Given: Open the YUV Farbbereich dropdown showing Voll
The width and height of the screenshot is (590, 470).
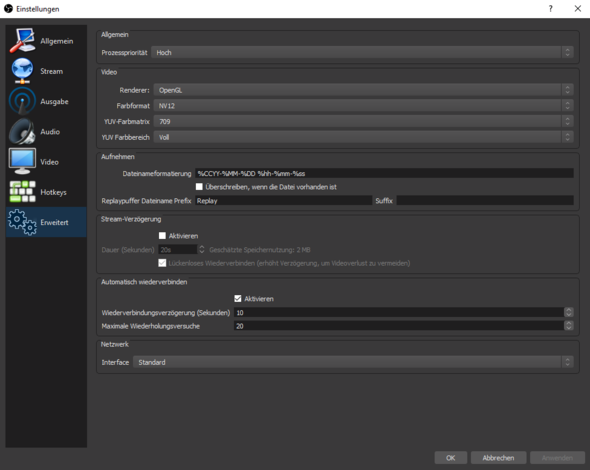Looking at the screenshot, I should [363, 137].
